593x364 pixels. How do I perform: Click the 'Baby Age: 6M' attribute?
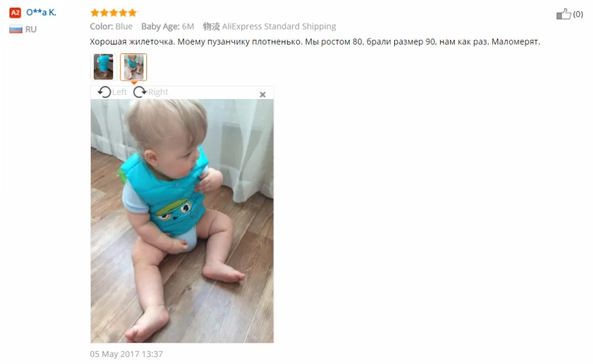coord(168,27)
